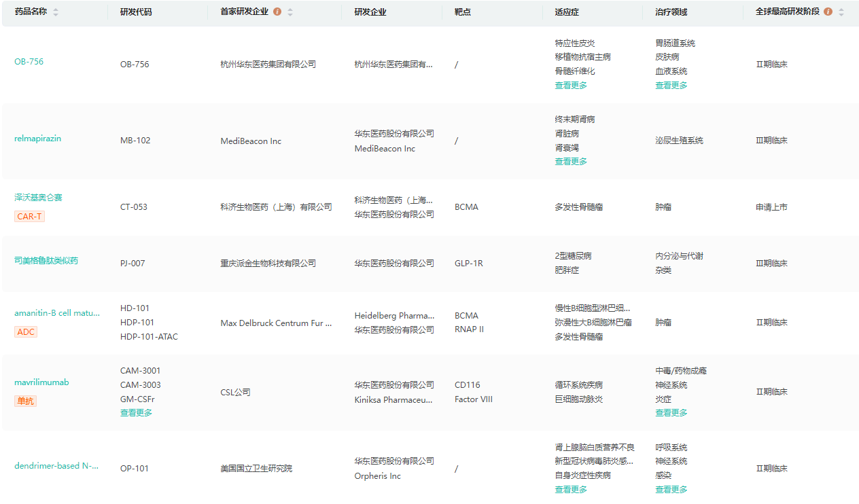
Task: Click CD116 target text
Action: [467, 385]
